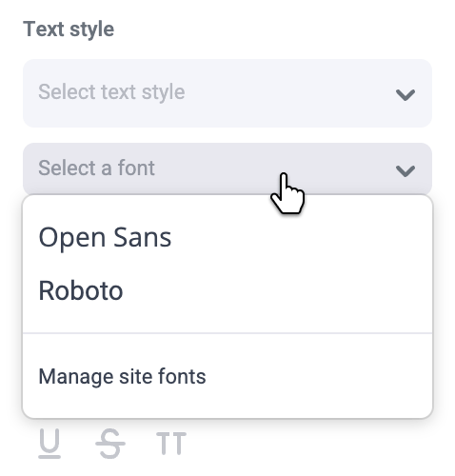455x476 pixels.
Task: Click the Text style section heading
Action: point(69,30)
